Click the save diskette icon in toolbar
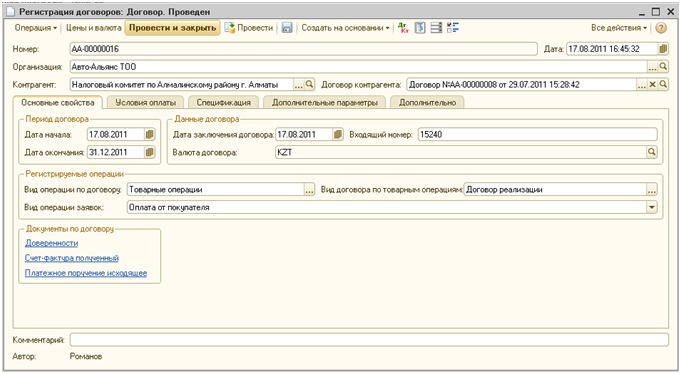681x374 pixels. pos(287,28)
